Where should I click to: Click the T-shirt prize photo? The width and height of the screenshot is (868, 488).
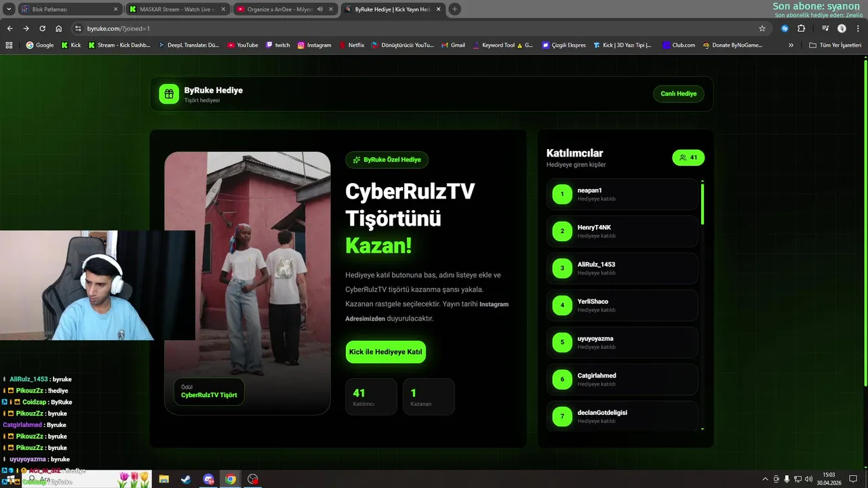click(x=248, y=283)
